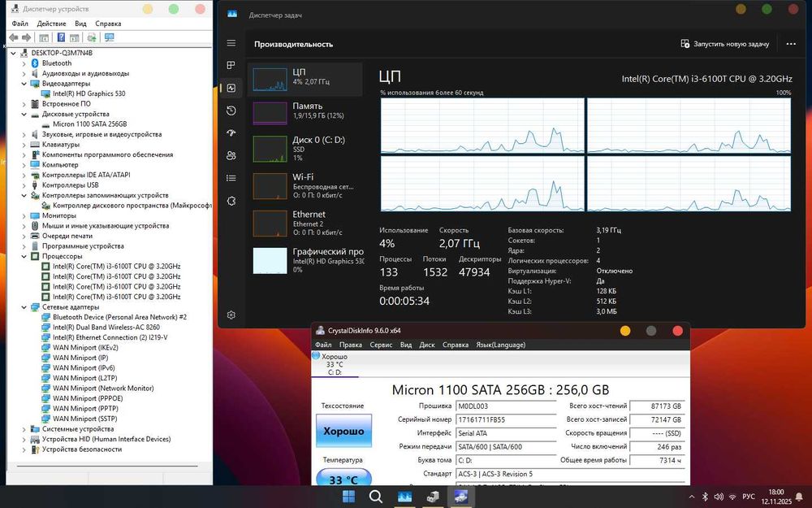Open Details list icon in Task Manager sidebar

point(231,178)
